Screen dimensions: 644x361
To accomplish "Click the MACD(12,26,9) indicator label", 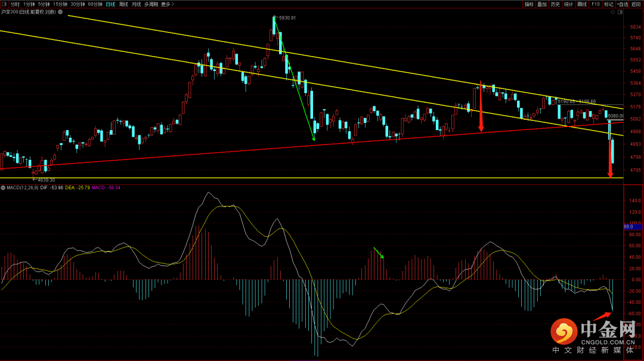I will tap(23, 187).
